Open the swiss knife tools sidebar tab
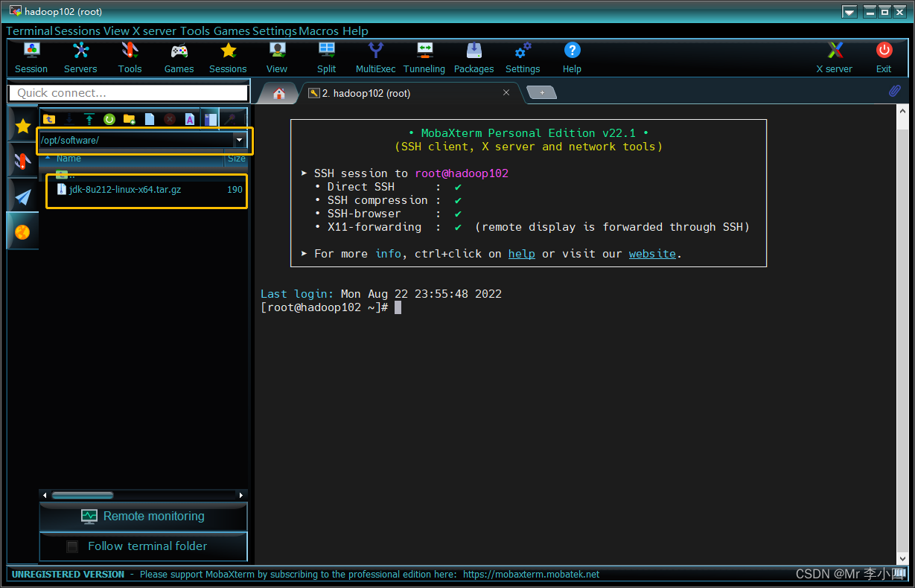Viewport: 915px width, 588px height. coord(22,160)
